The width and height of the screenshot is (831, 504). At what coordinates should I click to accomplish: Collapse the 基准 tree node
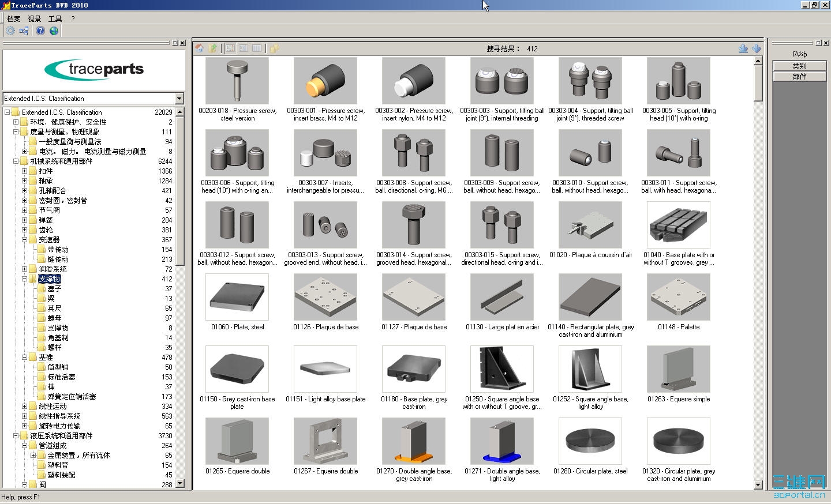24,358
